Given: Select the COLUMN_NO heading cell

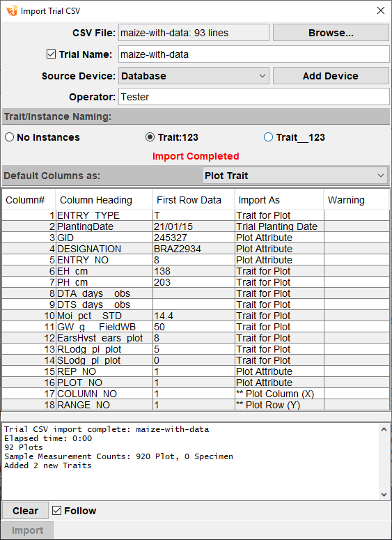Looking at the screenshot, I should click(x=104, y=394).
